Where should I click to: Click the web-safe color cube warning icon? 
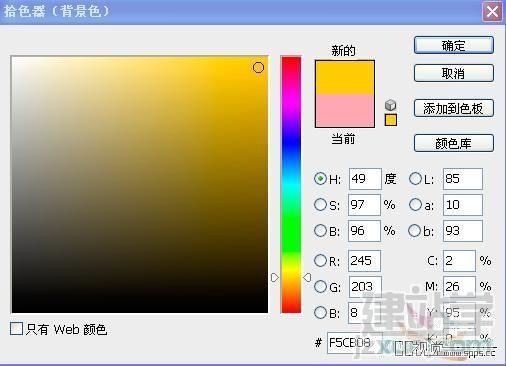tap(390, 105)
